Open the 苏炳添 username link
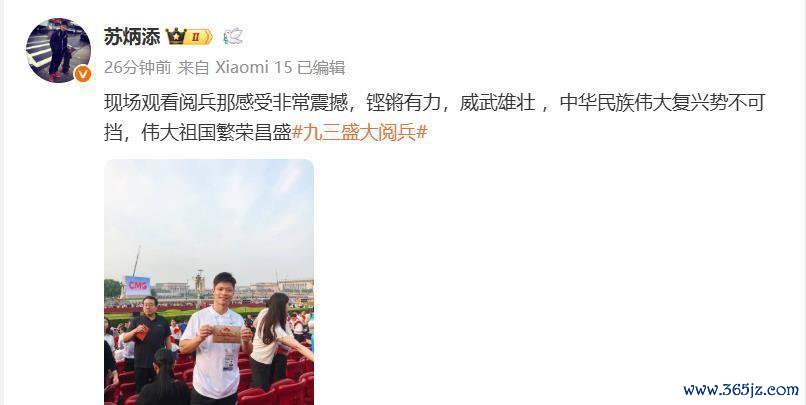This screenshot has width=806, height=405. tap(132, 36)
